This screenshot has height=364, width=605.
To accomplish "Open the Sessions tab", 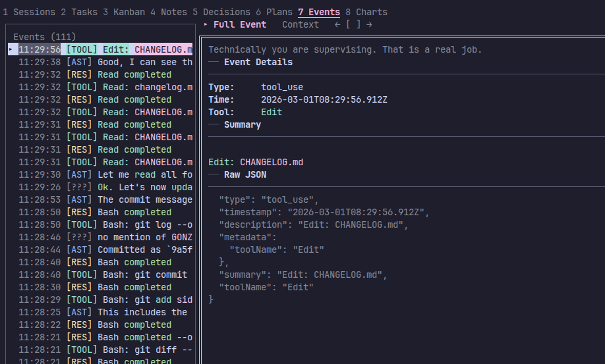I will 29,12.
